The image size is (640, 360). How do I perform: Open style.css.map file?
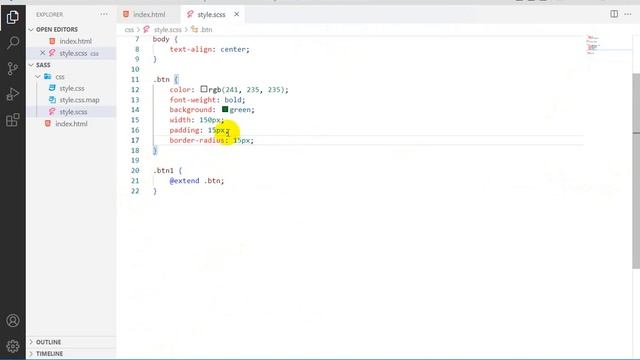point(79,100)
